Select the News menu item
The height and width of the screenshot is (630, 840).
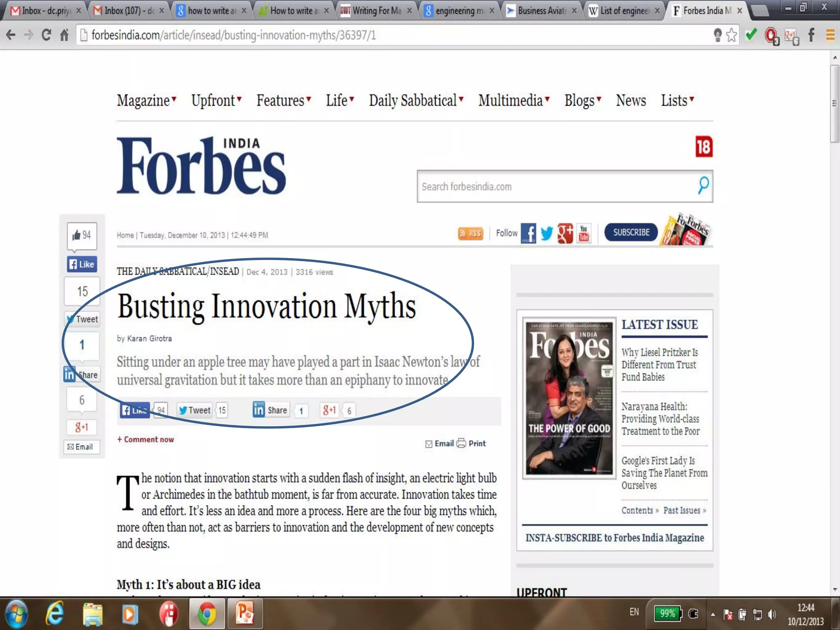click(631, 100)
